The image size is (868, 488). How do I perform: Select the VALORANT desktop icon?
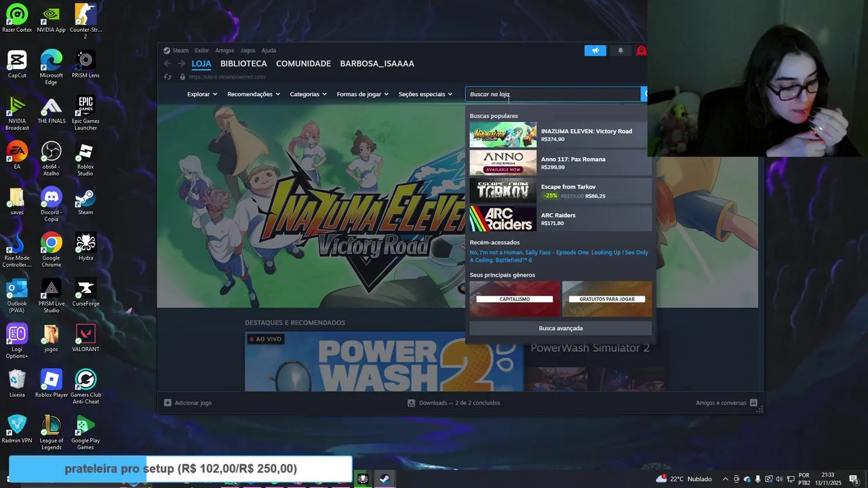click(85, 338)
